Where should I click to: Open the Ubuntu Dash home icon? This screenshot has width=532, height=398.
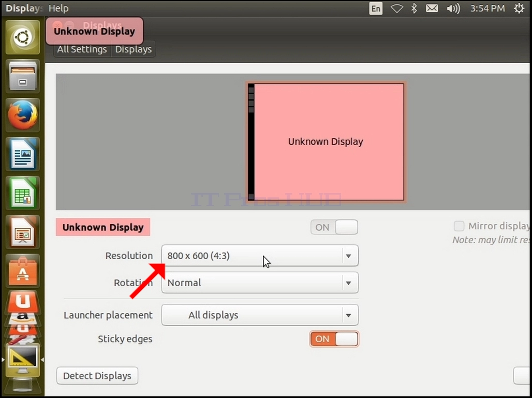[23, 37]
